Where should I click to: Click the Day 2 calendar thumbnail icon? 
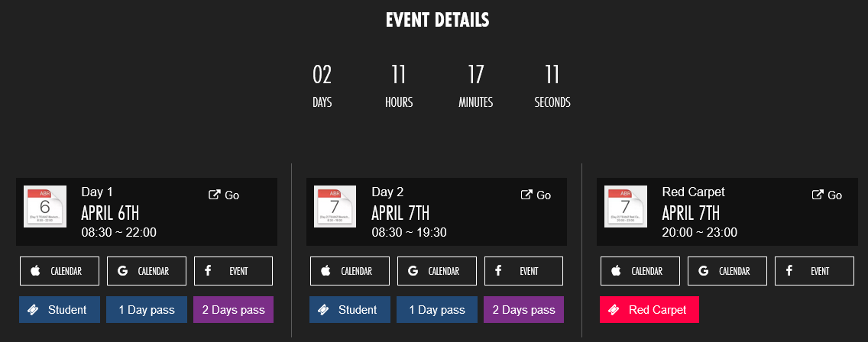point(335,206)
